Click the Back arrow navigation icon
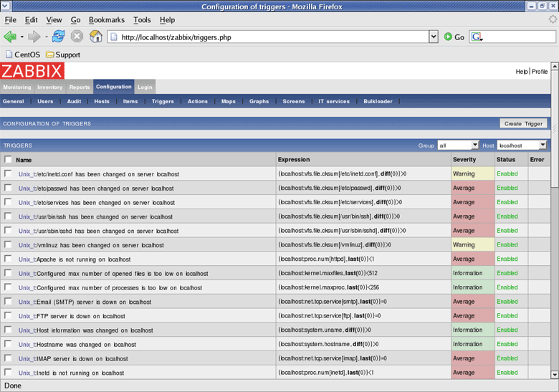The width and height of the screenshot is (559, 392). click(x=10, y=37)
